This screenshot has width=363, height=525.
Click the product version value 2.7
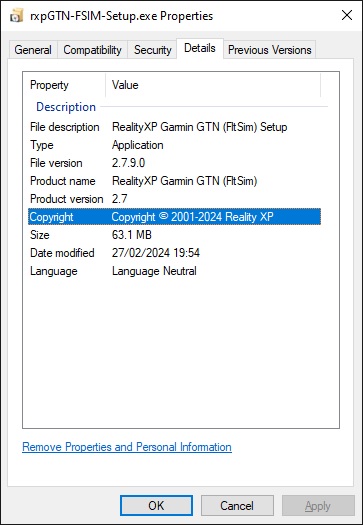click(x=120, y=199)
